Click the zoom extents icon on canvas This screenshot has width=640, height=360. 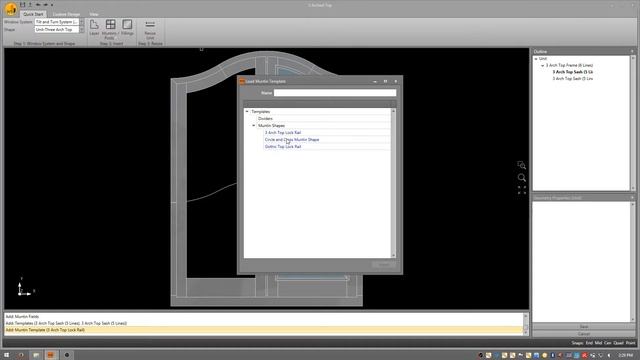pyautogui.click(x=522, y=190)
